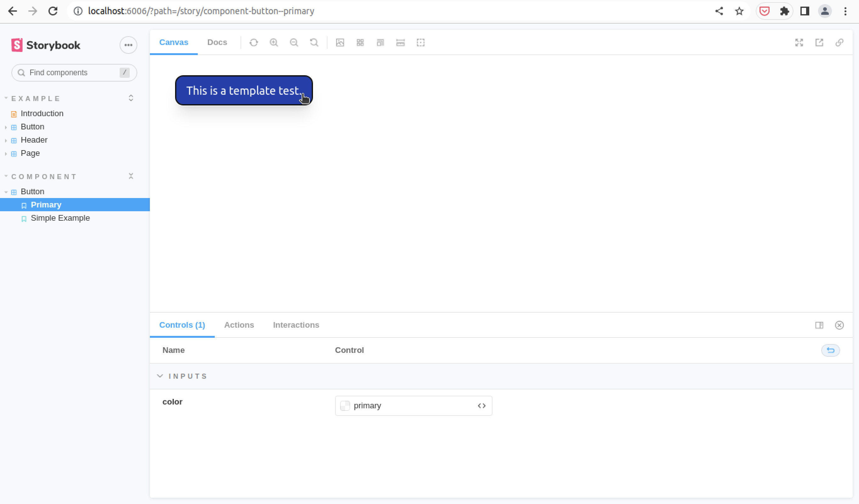
Task: Go full screen on the canvas
Action: click(x=799, y=42)
